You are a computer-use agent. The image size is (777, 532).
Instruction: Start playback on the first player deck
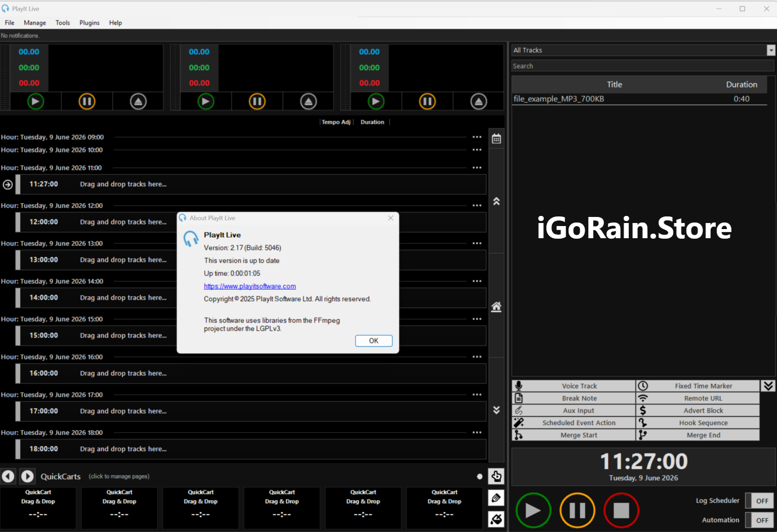[35, 102]
